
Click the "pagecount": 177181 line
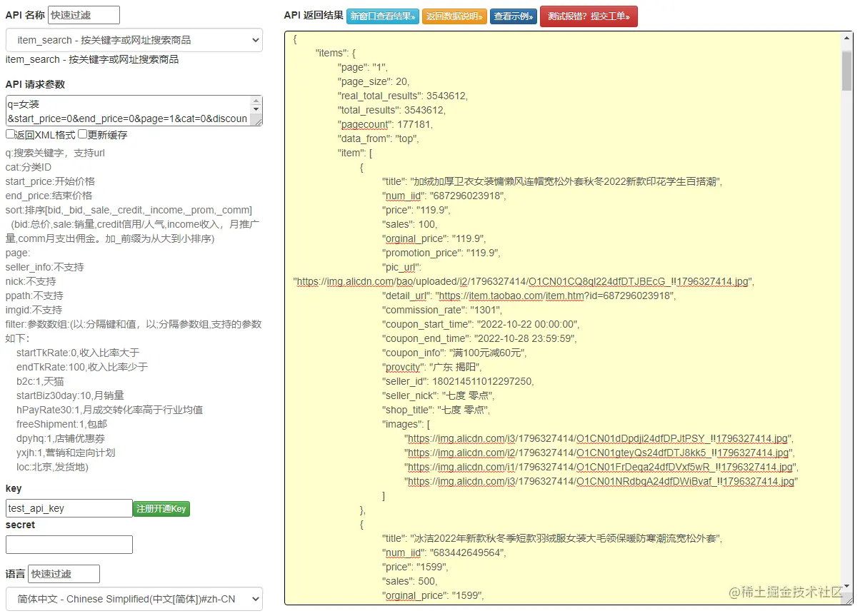[x=385, y=124]
